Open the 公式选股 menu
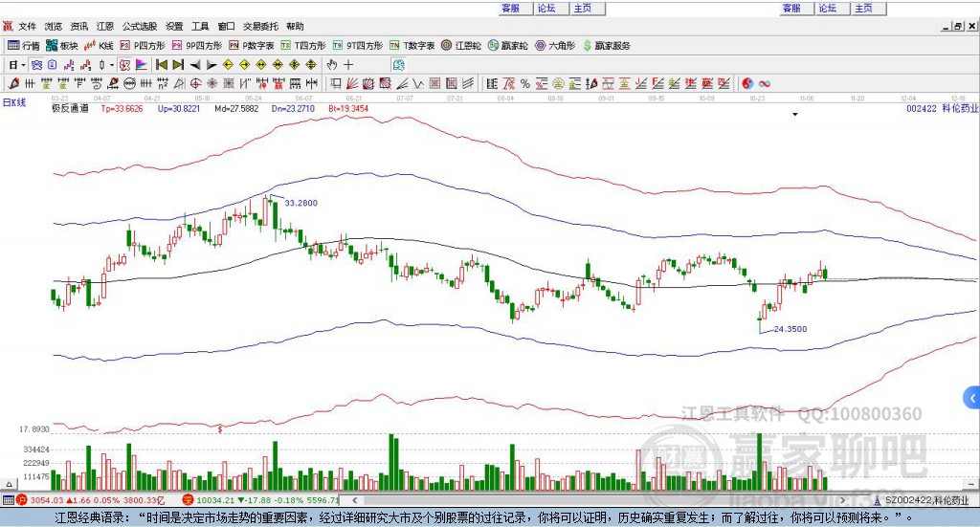This screenshot has width=980, height=527. (140, 26)
